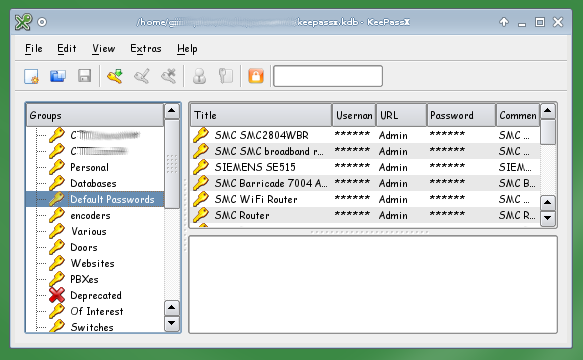Click the entries list scroll-down arrow at bottom
Screen dimensions: 583x360
point(548,218)
